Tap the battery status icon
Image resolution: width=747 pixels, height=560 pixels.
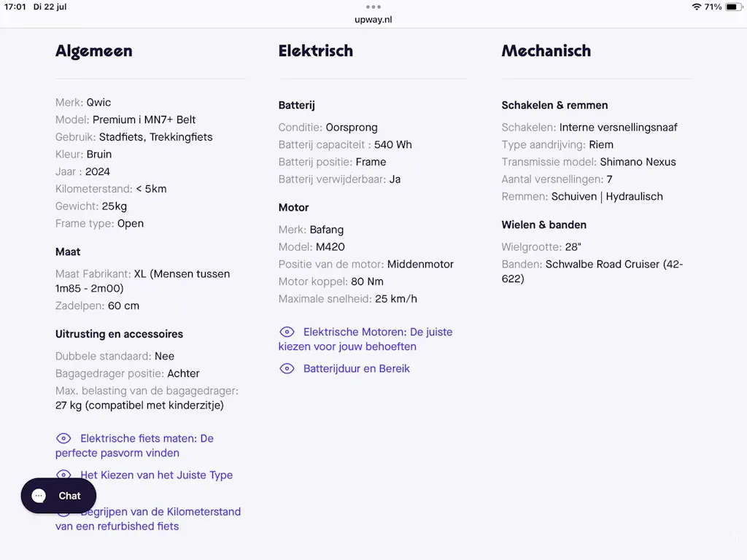(x=733, y=7)
